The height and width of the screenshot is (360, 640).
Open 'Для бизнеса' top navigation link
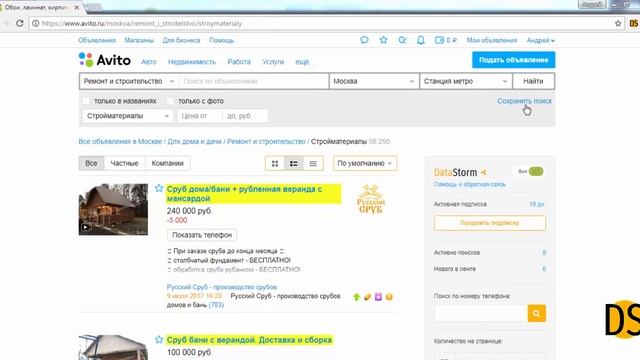(181, 40)
